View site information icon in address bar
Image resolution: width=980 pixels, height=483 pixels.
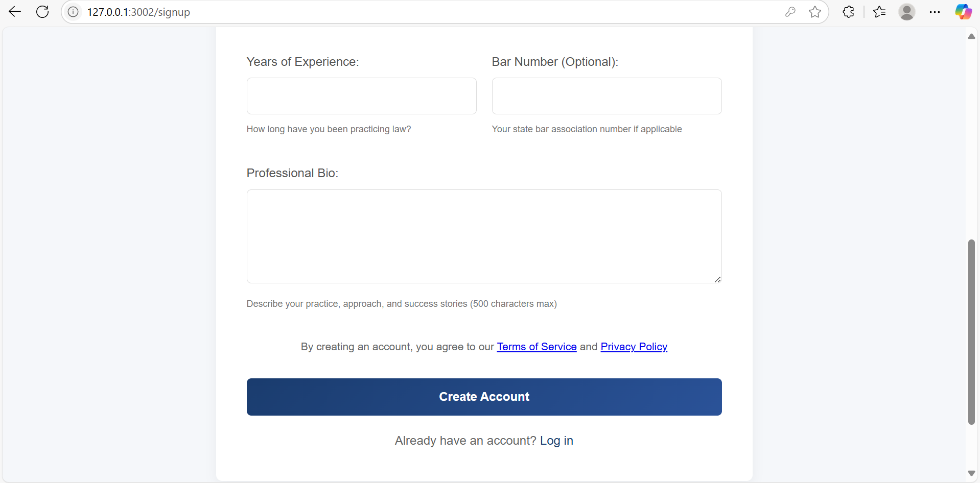[73, 12]
